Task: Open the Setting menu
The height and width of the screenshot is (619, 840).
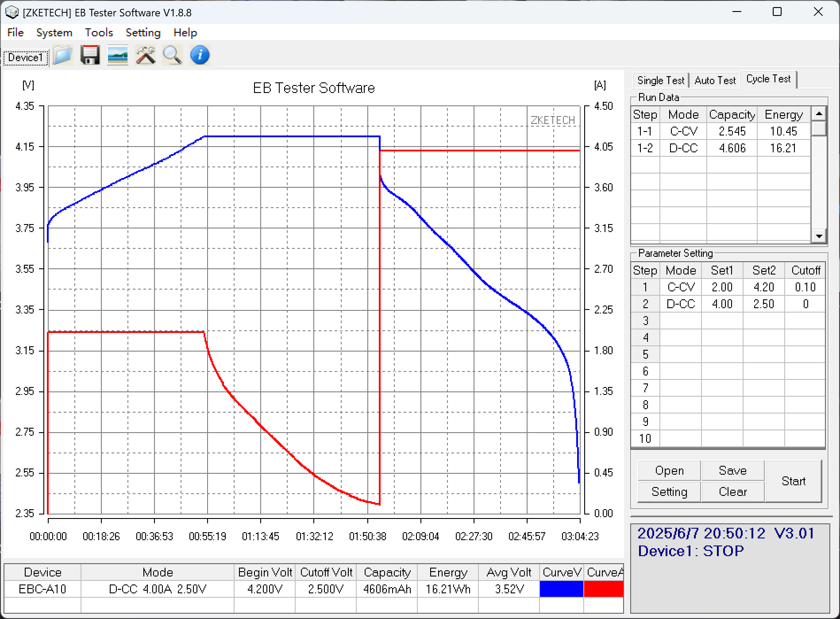Action: [x=143, y=32]
